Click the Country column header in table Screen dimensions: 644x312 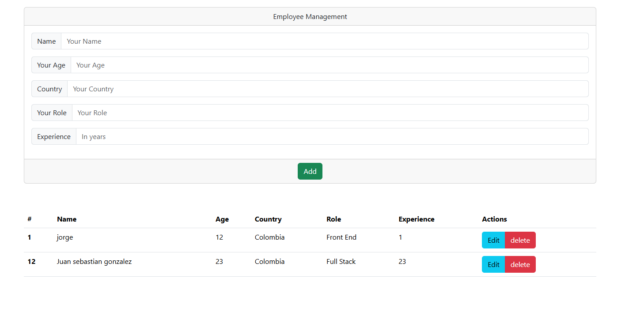click(x=268, y=219)
